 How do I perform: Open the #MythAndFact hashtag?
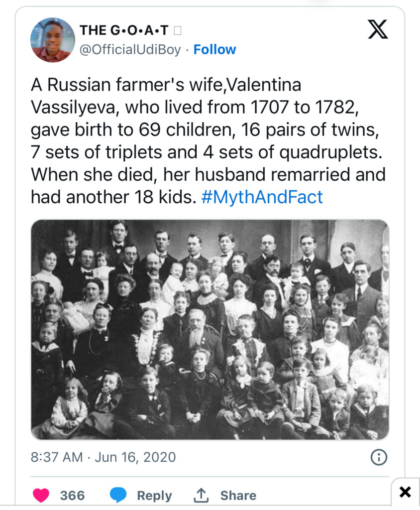(262, 197)
